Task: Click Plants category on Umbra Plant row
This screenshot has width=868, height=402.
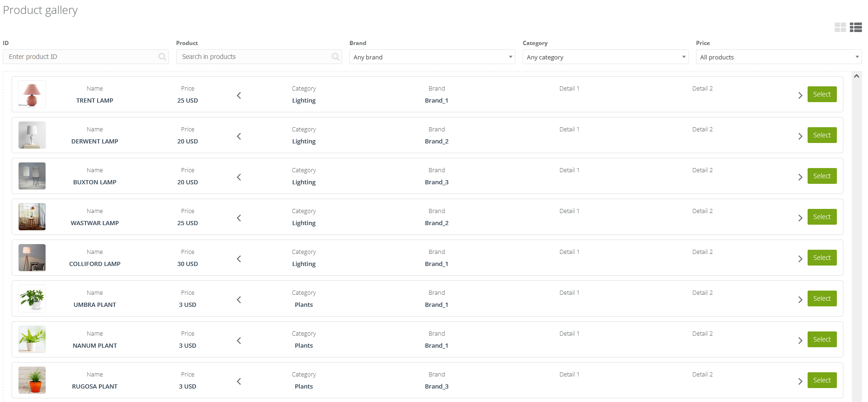Action: point(304,305)
